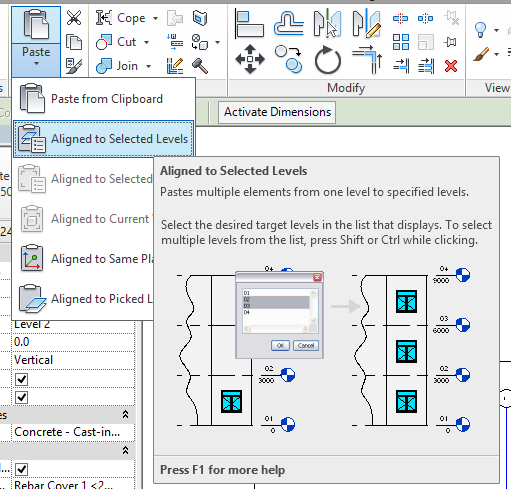Click the Split Face icon
The height and width of the screenshot is (489, 511).
tap(200, 18)
